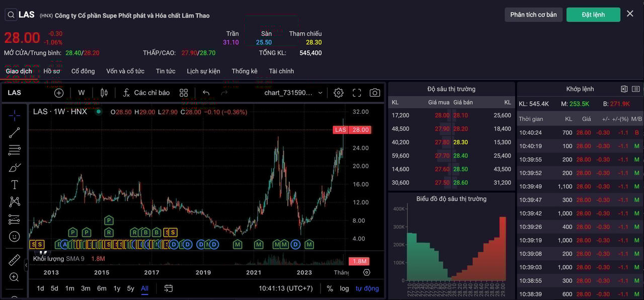
Task: Open the W timeframe interval selector
Action: 82,93
